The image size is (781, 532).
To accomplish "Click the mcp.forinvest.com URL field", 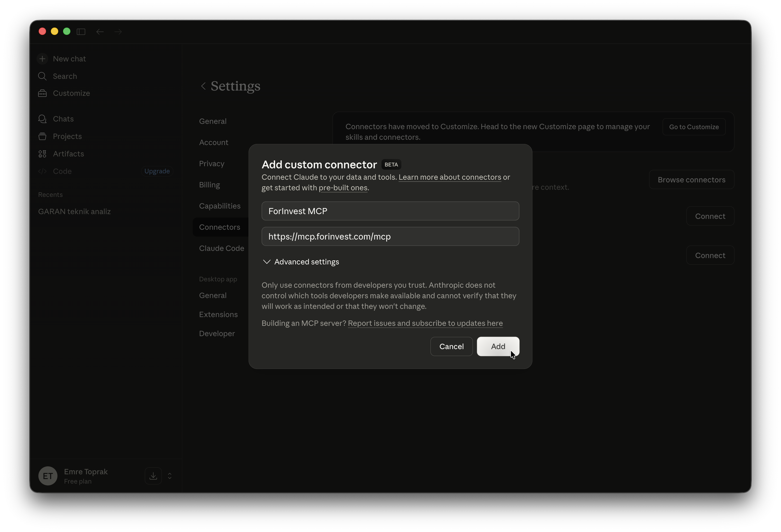I will click(x=390, y=237).
